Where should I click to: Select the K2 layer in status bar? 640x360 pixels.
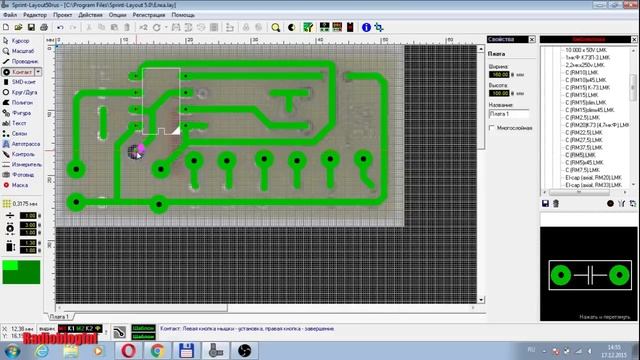tap(89, 328)
